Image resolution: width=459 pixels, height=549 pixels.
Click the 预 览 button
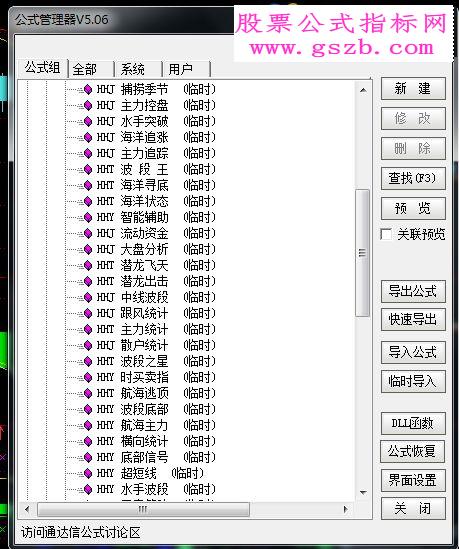coord(413,208)
